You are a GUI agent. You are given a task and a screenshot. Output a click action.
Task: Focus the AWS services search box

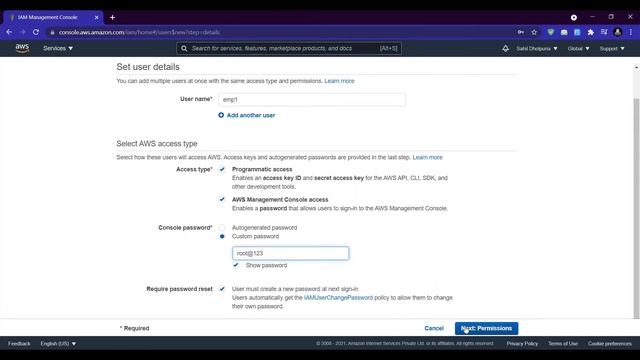[x=289, y=48]
